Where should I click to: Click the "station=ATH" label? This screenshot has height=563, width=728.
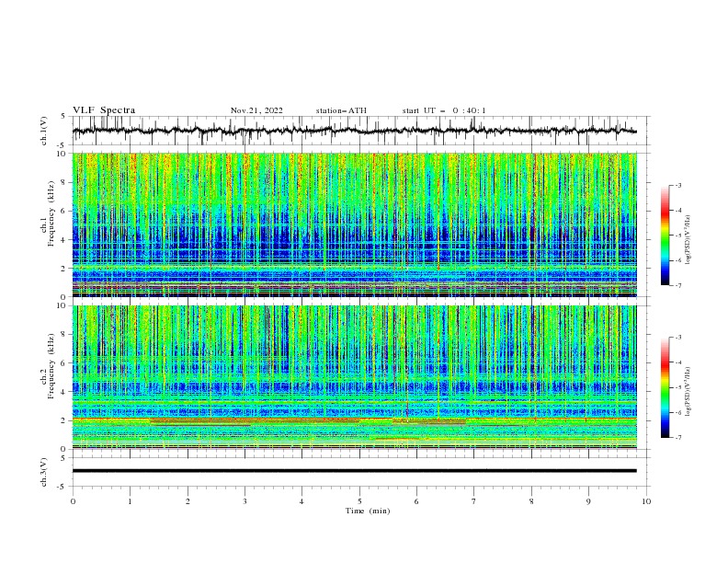(x=341, y=110)
